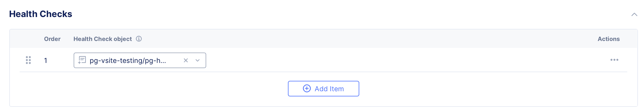Viewport: 644px width, 112px height.
Task: Open the three-dot actions menu for row 1
Action: [x=614, y=60]
